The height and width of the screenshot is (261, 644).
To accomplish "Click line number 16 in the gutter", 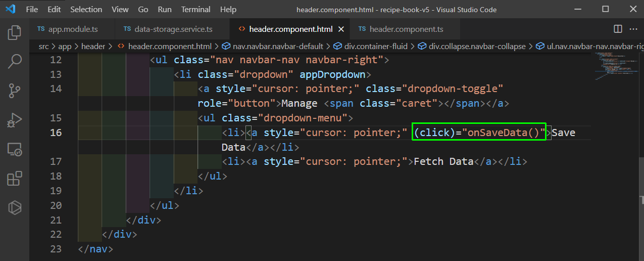I will [x=56, y=133].
